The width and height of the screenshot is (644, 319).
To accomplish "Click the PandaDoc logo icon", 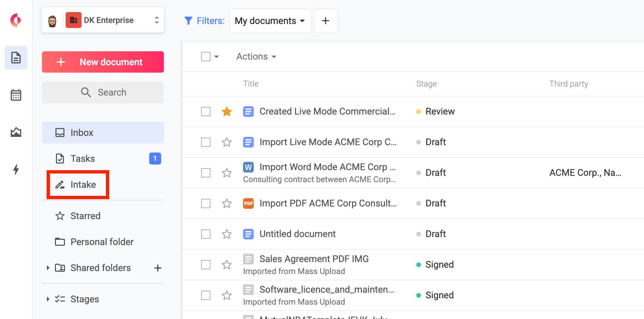I will 16,20.
